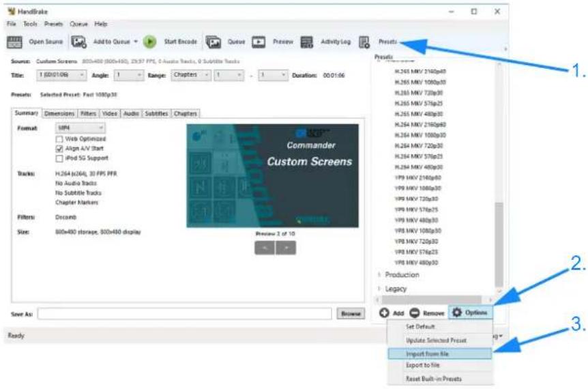This screenshot has width=588, height=389.
Task: Click the Remove preset minus button
Action: 427,313
